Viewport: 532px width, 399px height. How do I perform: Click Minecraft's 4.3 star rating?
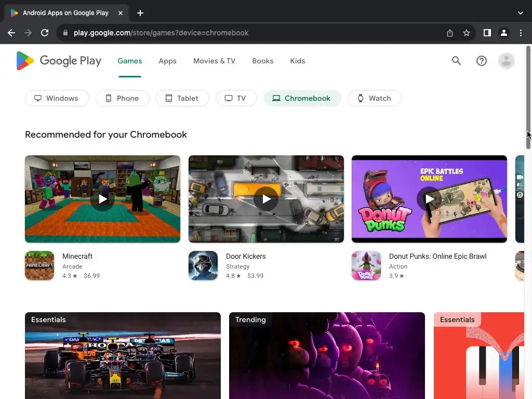coord(70,276)
